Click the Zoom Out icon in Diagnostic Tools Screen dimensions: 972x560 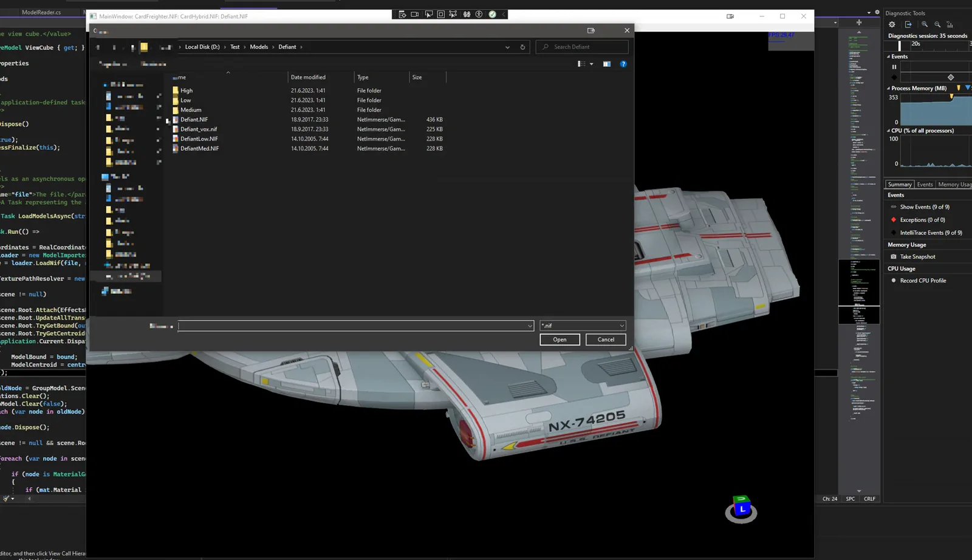[x=937, y=24]
